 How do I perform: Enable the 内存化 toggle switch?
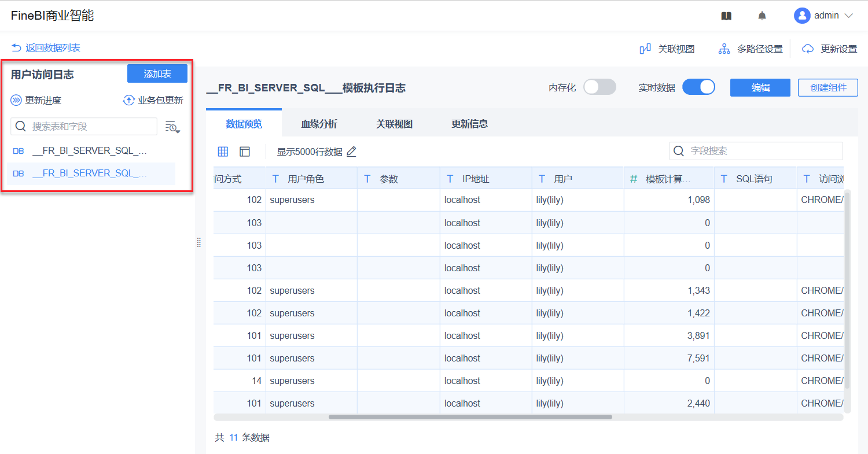coord(599,87)
